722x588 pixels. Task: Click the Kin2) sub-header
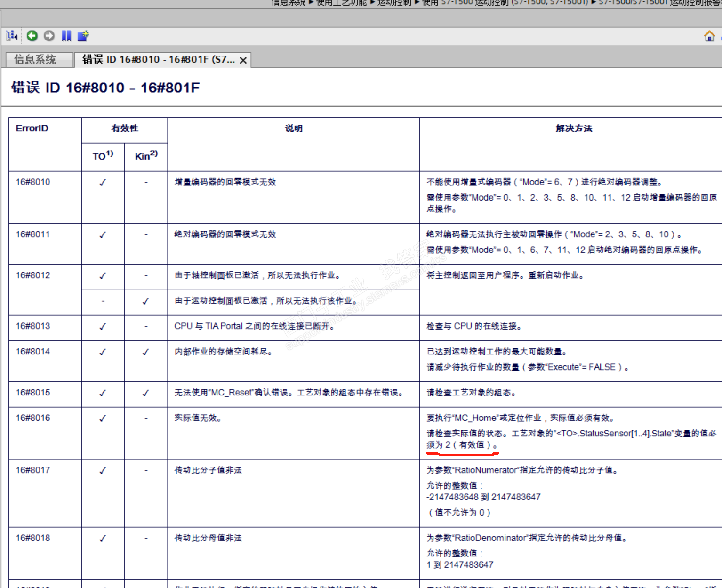tap(146, 156)
